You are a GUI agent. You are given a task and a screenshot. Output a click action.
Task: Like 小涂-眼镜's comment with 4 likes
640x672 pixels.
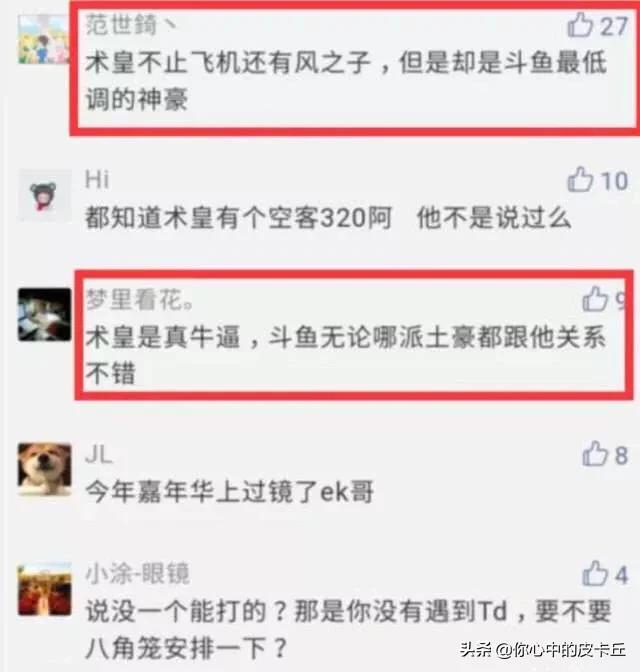pyautogui.click(x=595, y=573)
